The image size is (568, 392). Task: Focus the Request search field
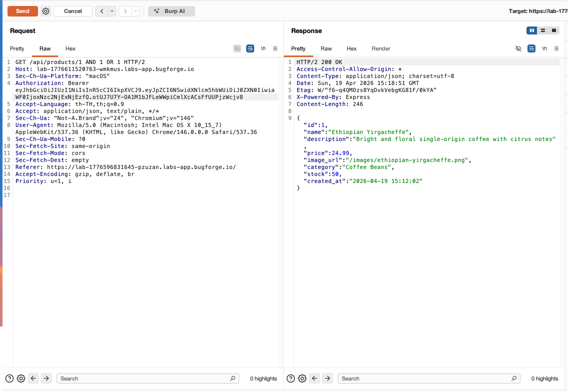[148, 378]
